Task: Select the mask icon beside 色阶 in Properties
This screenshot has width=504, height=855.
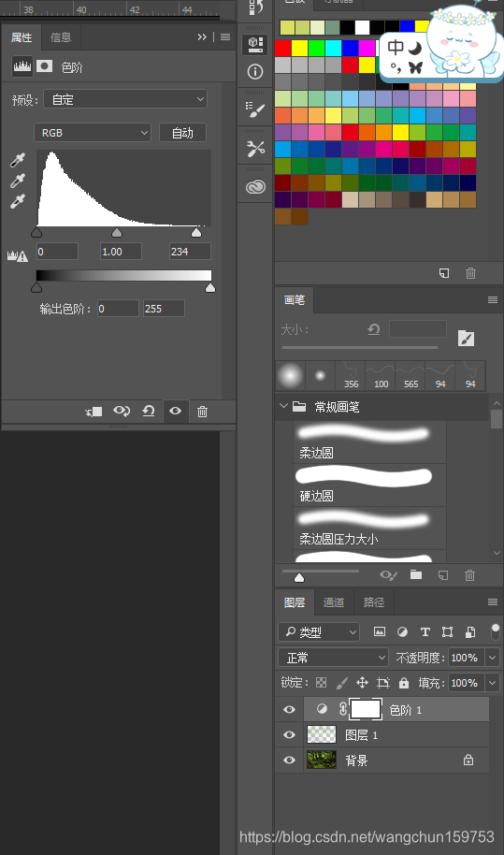Action: point(45,66)
